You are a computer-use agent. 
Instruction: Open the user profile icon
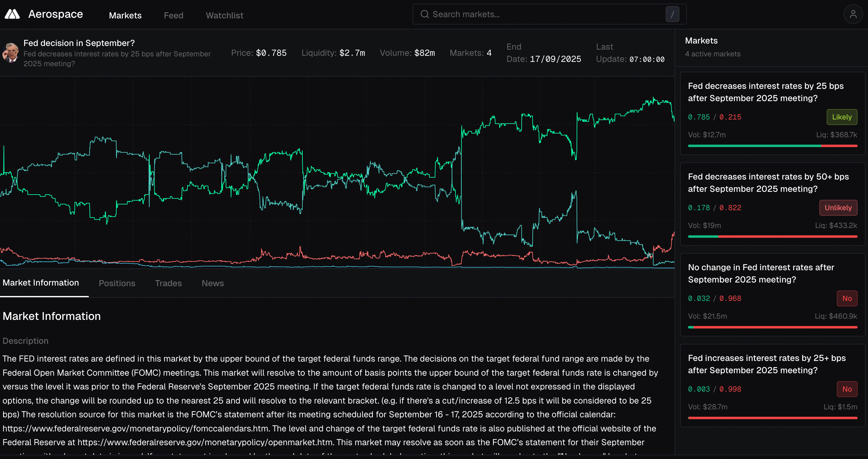[x=853, y=14]
